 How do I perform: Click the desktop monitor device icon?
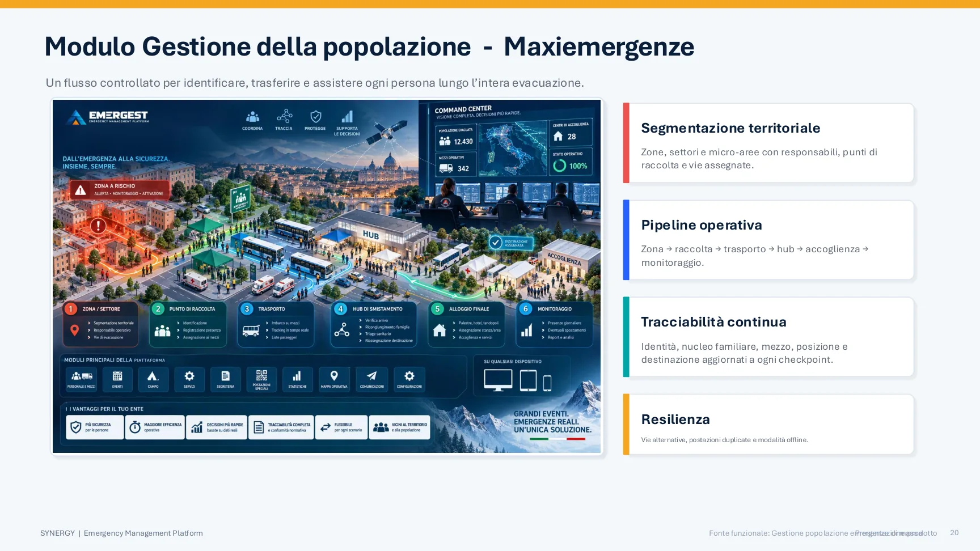point(498,380)
